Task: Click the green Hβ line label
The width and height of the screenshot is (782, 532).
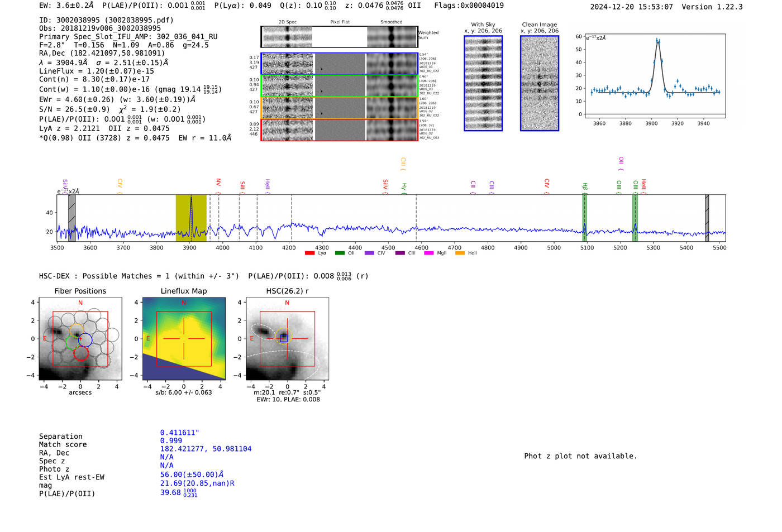Action: (585, 188)
